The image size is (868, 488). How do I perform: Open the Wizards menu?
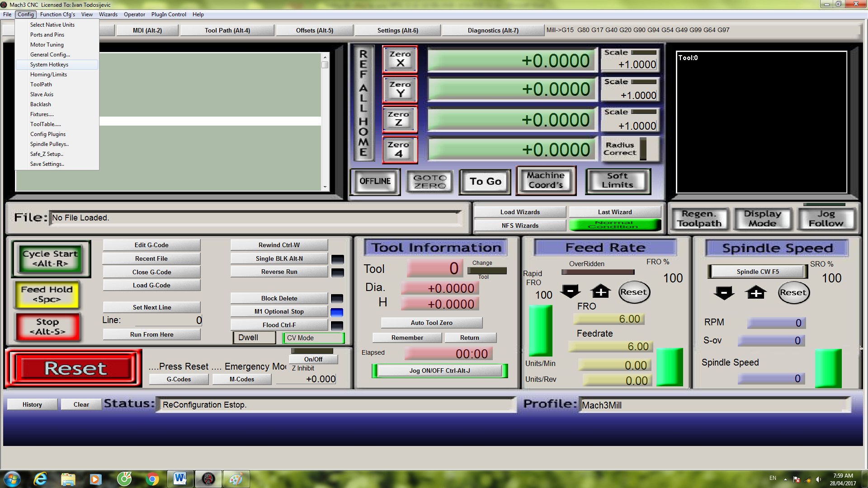click(108, 14)
